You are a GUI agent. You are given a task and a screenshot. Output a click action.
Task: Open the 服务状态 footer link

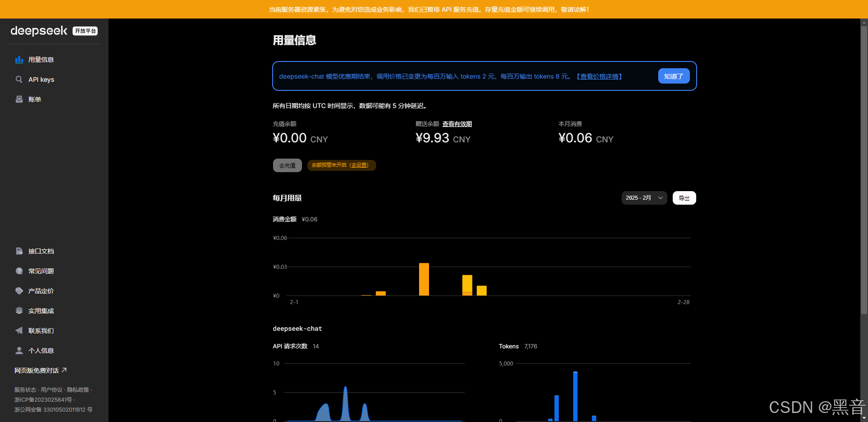coord(25,390)
